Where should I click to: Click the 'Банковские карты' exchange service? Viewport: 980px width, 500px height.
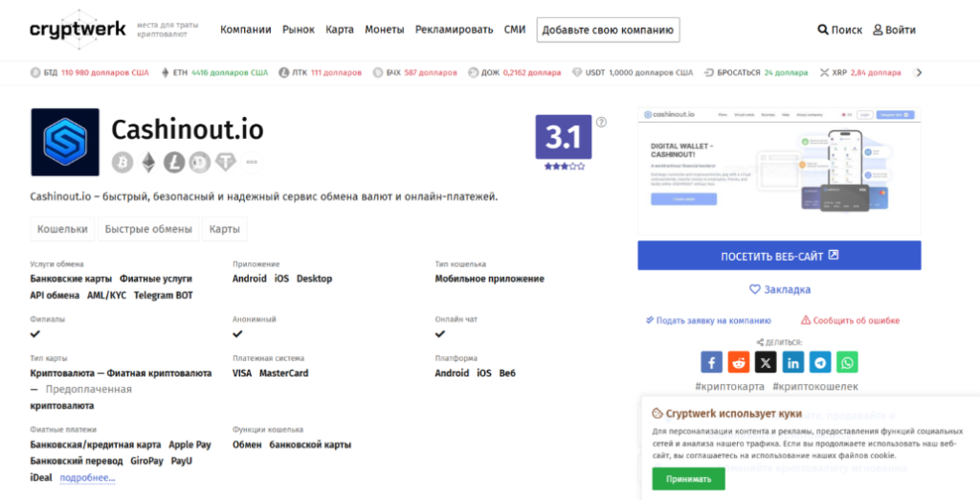(71, 279)
